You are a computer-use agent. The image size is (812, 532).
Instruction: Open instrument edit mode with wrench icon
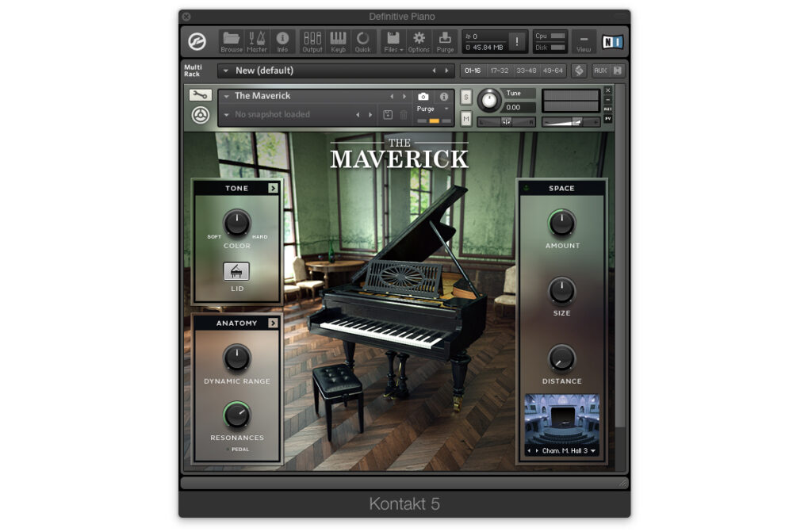tap(201, 95)
